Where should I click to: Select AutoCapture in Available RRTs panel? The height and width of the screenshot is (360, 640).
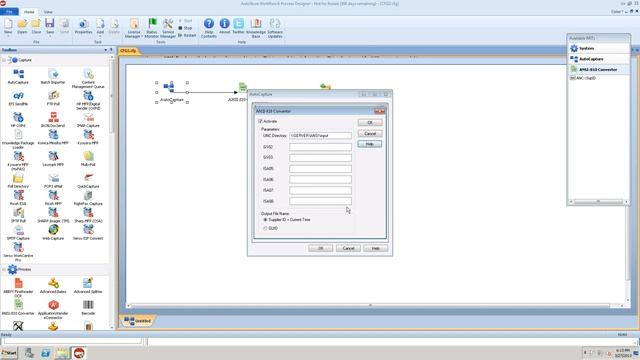click(x=598, y=59)
